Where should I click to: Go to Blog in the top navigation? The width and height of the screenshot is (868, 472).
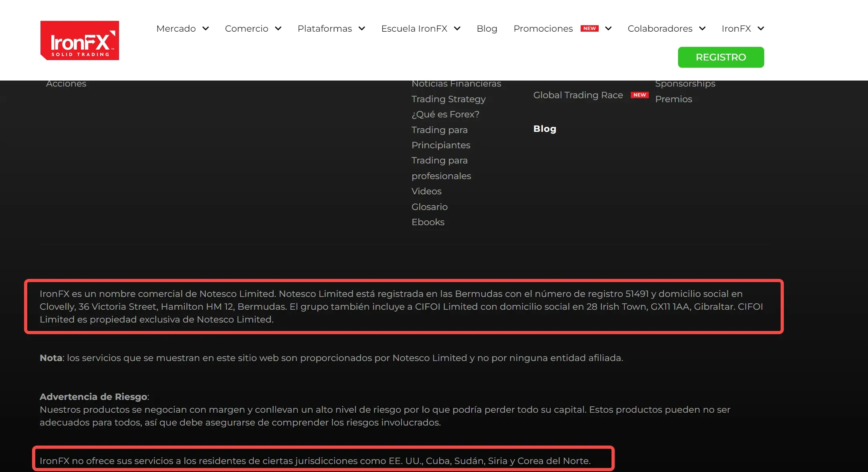pos(487,28)
